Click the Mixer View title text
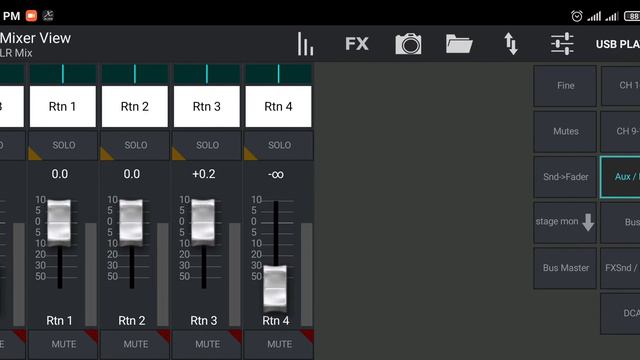Viewport: 640px width, 360px height. click(x=35, y=38)
